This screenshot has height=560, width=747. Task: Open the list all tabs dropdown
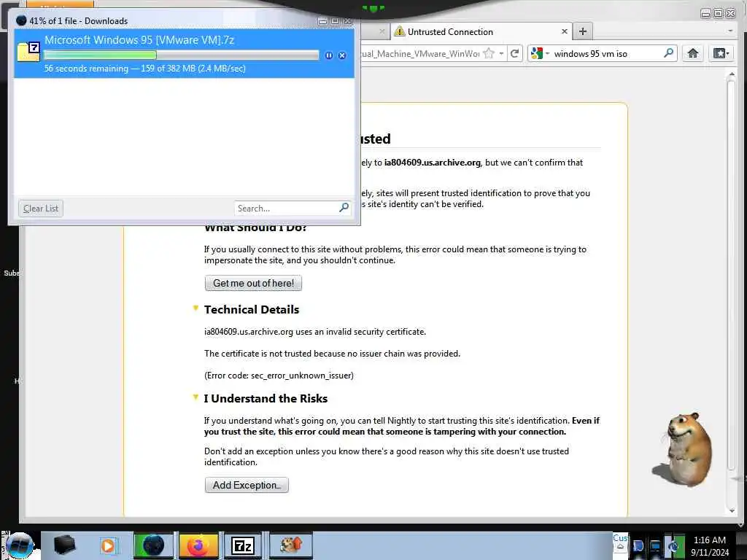click(730, 31)
